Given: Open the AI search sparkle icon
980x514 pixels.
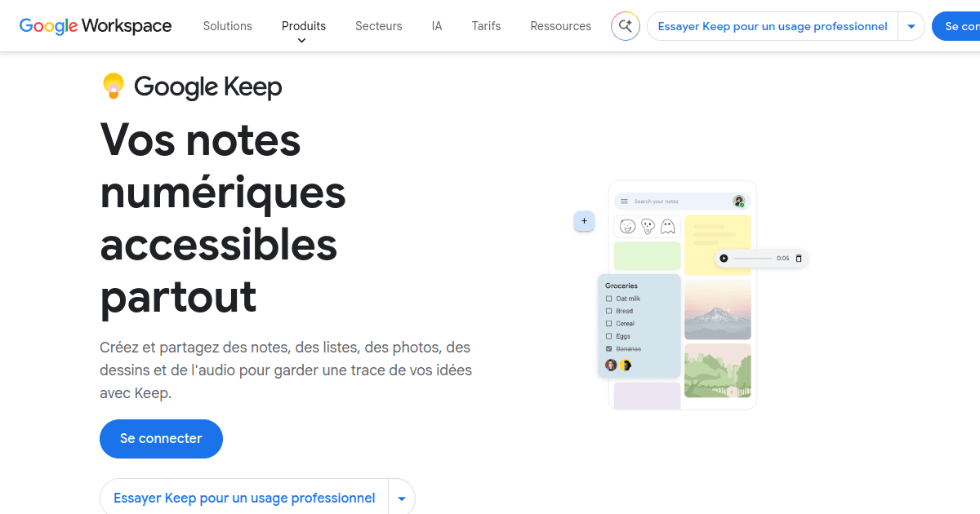Looking at the screenshot, I should pos(626,26).
